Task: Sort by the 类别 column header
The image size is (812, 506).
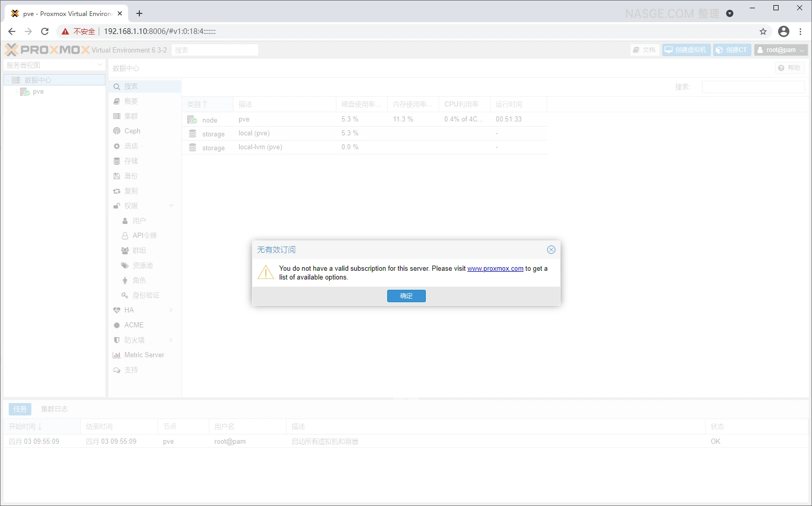Action: pos(207,104)
